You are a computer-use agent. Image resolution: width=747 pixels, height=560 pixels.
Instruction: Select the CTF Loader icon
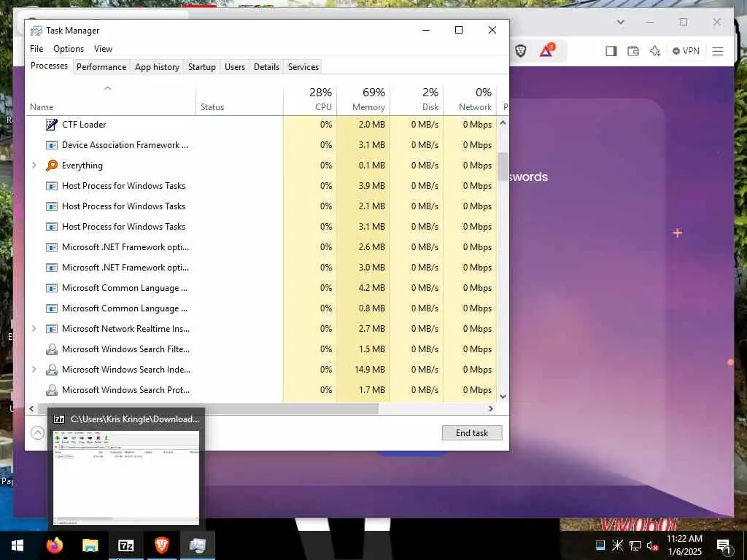click(52, 125)
